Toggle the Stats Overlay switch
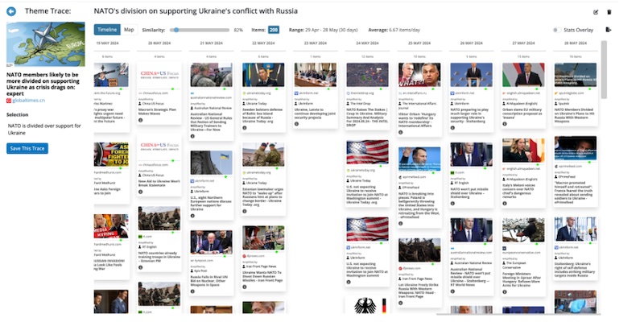Screen dimensions: 644x322 [557, 30]
